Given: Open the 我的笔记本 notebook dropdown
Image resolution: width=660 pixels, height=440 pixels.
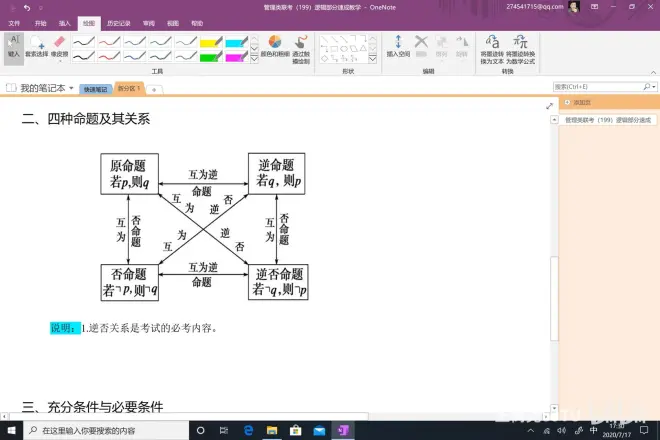Looking at the screenshot, I should click(x=42, y=88).
